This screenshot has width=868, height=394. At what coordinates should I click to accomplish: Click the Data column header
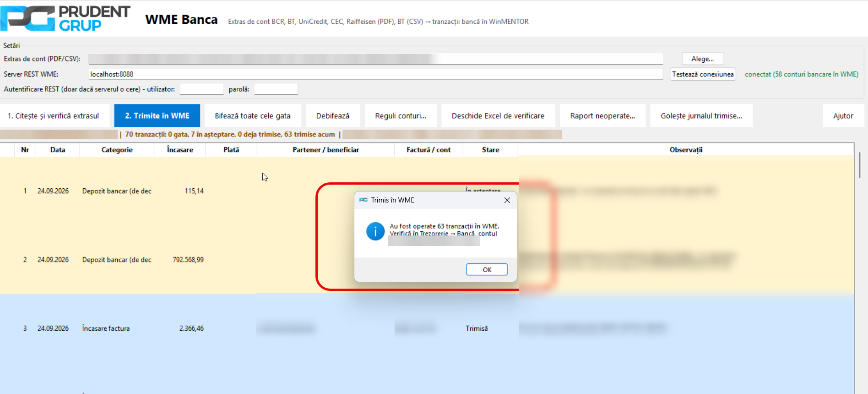(x=58, y=150)
